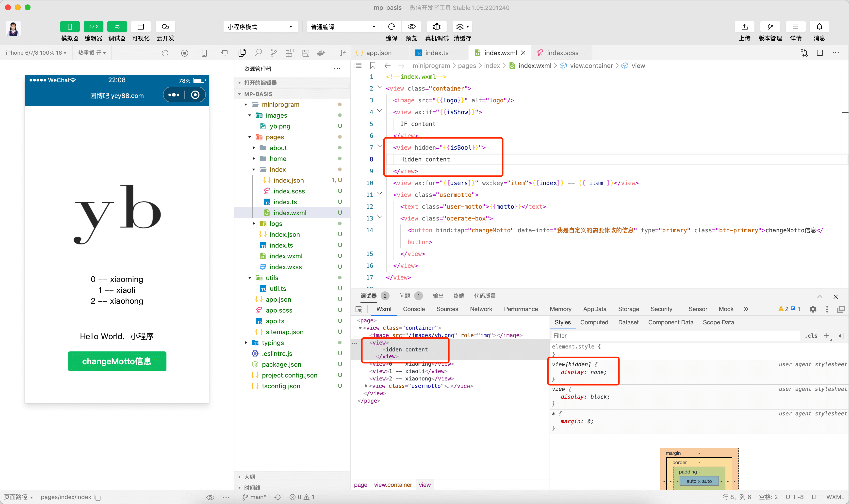Viewport: 849px width, 504px height.
Task: Open cloud development (云开发)
Action: point(165,27)
